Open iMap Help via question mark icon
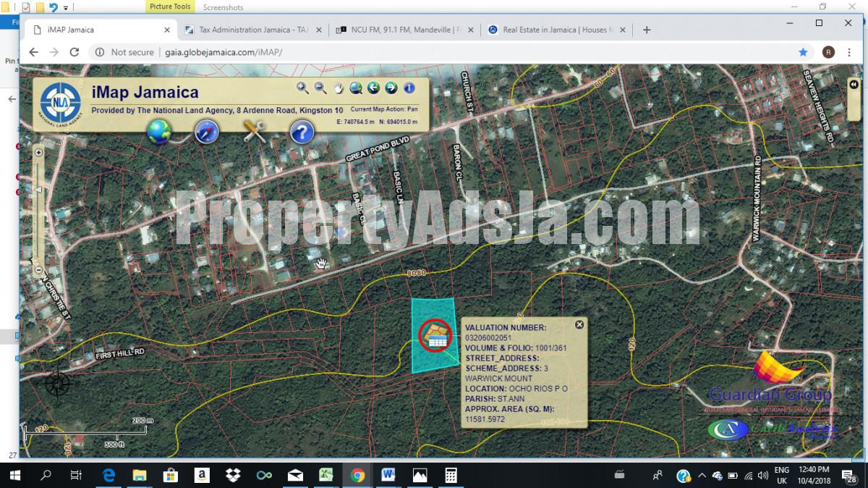Viewport: 868px width, 488px height. (302, 132)
